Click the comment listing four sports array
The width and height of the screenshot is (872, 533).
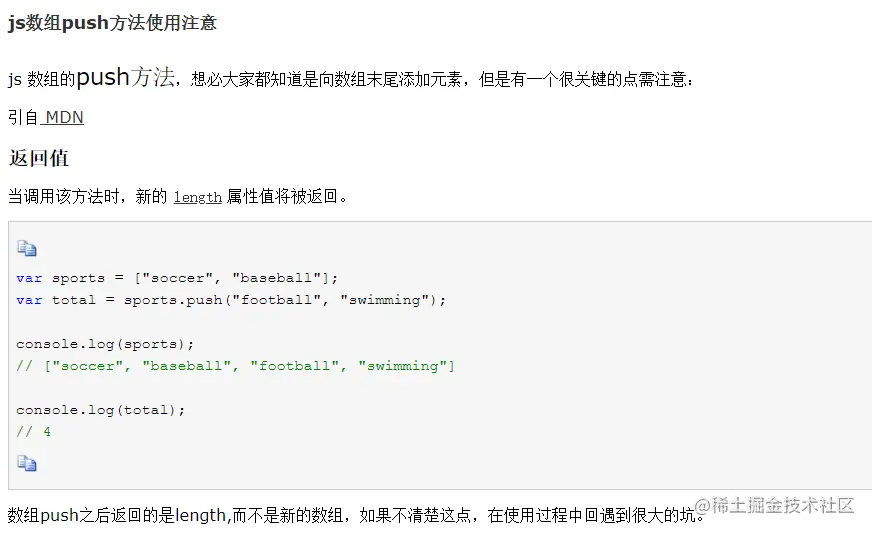click(x=235, y=366)
